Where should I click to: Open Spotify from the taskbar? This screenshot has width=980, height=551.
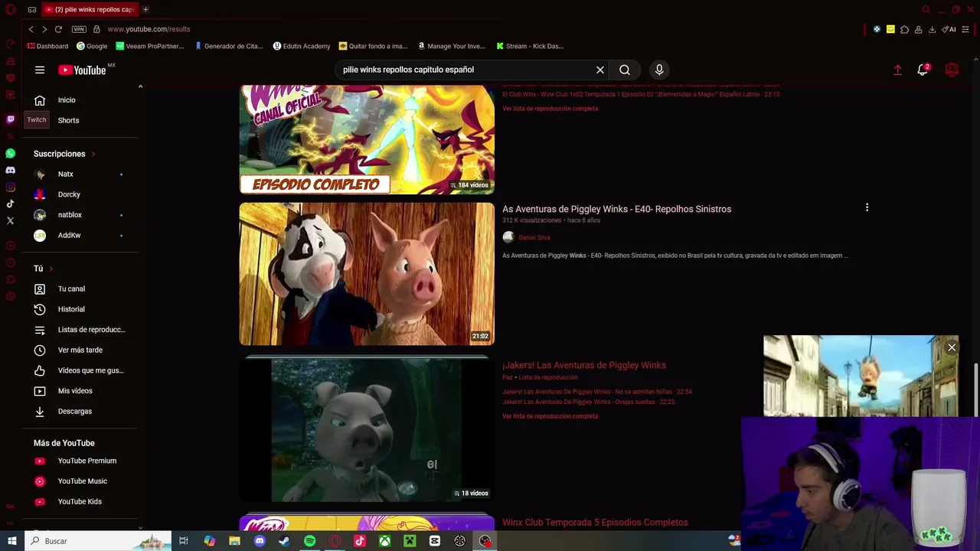[309, 541]
